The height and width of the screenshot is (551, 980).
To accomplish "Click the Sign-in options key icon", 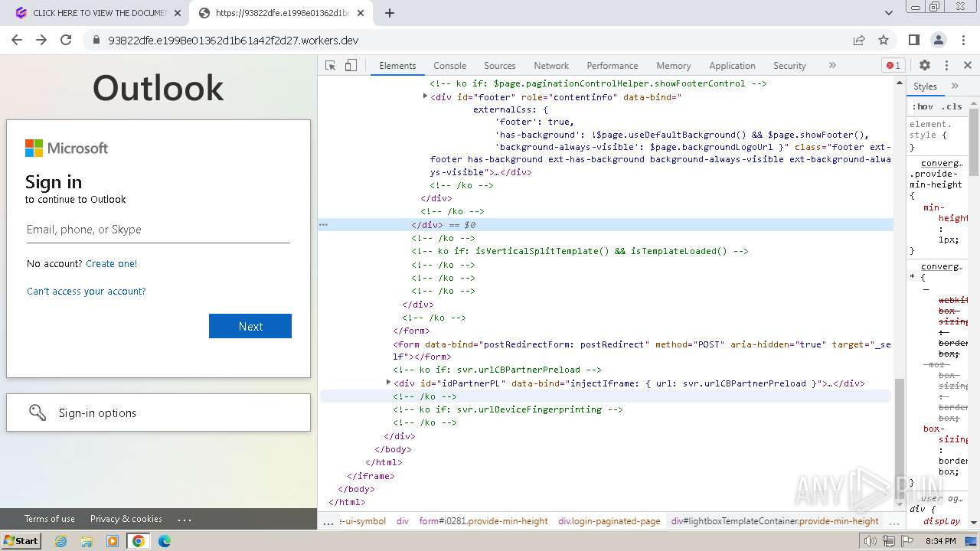I will pyautogui.click(x=38, y=412).
